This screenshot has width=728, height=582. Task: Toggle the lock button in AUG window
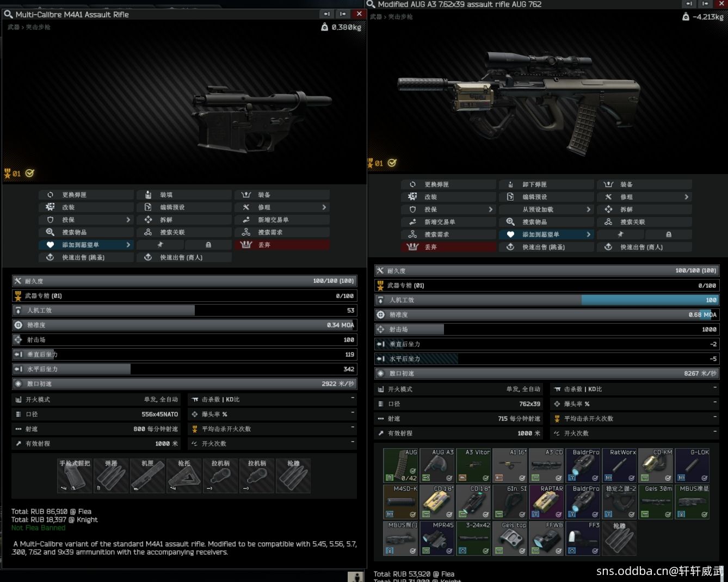pyautogui.click(x=669, y=234)
